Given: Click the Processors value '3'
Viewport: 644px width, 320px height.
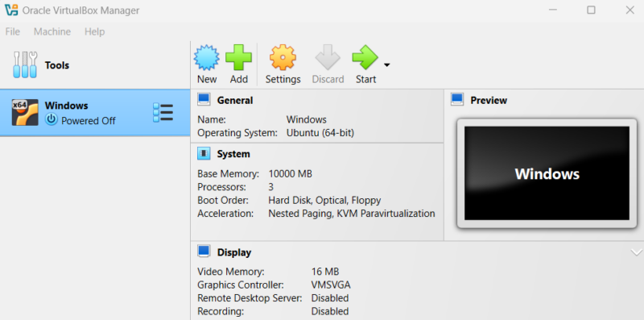Looking at the screenshot, I should [271, 187].
